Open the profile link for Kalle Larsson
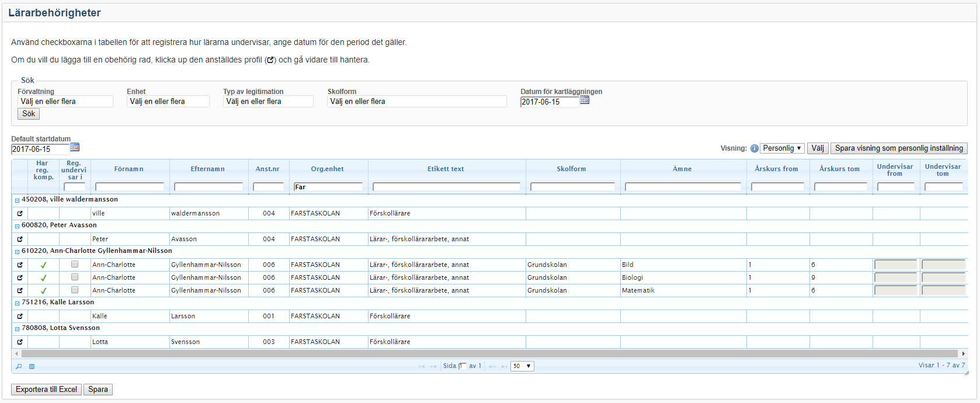Screen dimensions: 980x403 20,316
